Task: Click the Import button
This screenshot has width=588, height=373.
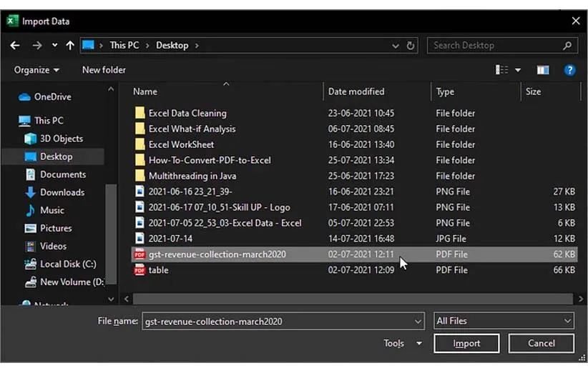Action: click(x=466, y=344)
